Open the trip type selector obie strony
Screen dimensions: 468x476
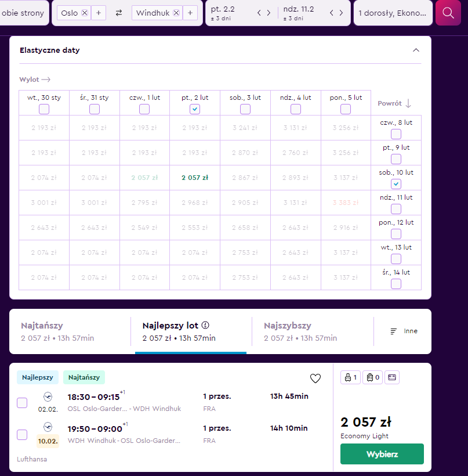pos(24,13)
